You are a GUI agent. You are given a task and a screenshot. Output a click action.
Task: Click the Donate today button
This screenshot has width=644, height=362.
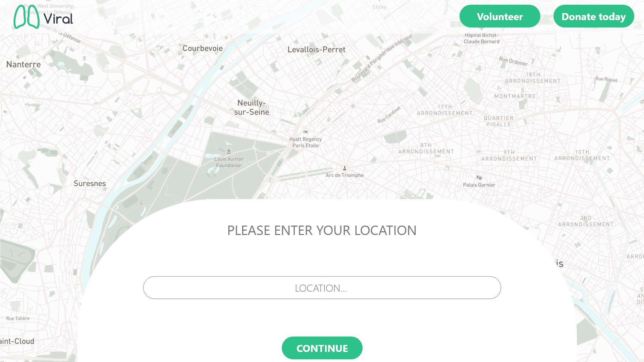click(594, 16)
